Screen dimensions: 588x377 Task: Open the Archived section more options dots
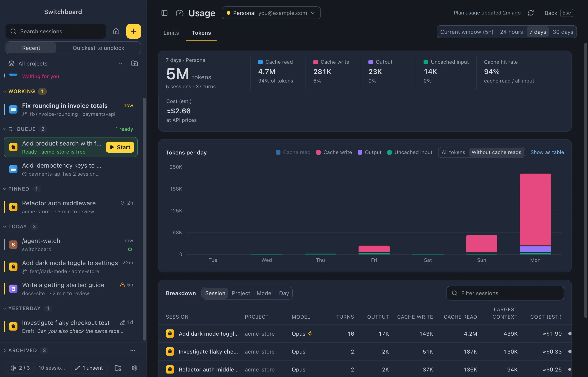(133, 350)
